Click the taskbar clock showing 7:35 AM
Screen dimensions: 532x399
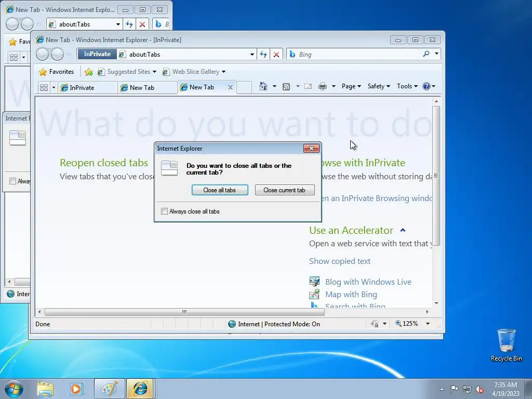point(506,389)
